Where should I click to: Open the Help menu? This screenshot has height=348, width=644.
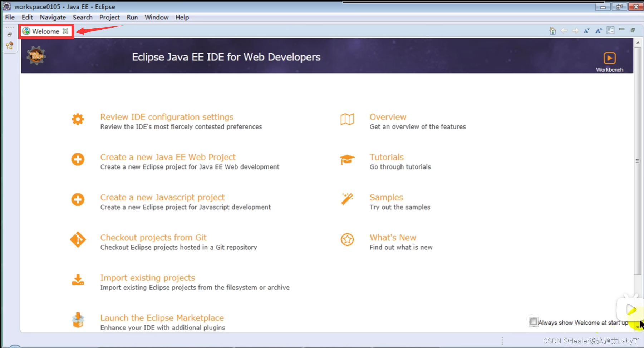pos(182,17)
